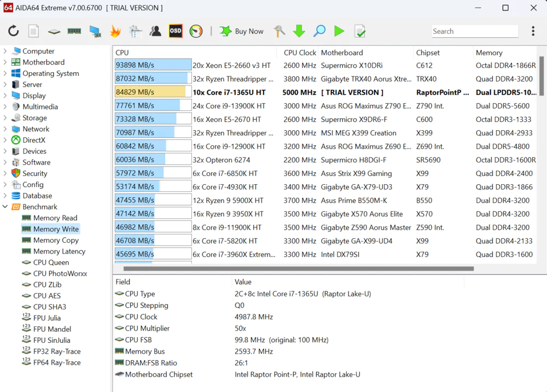The width and height of the screenshot is (547, 392).
Task: Click the Field column header
Action: [x=172, y=282]
